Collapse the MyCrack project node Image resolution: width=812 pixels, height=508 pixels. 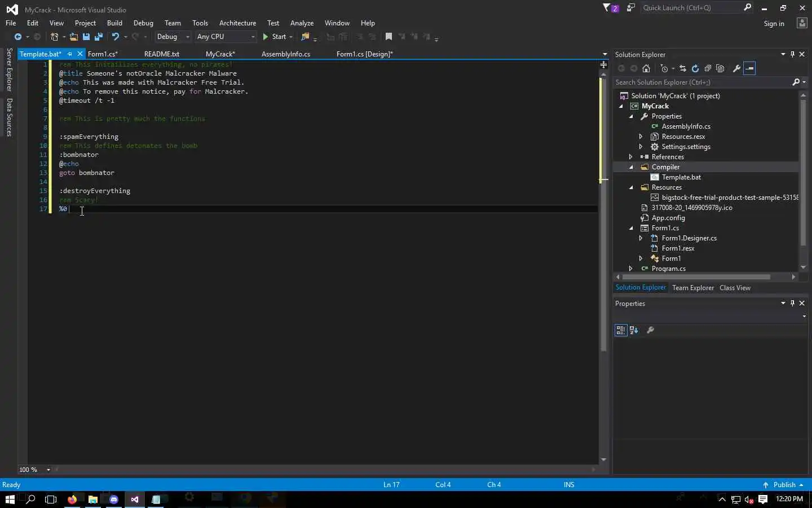pyautogui.click(x=621, y=106)
